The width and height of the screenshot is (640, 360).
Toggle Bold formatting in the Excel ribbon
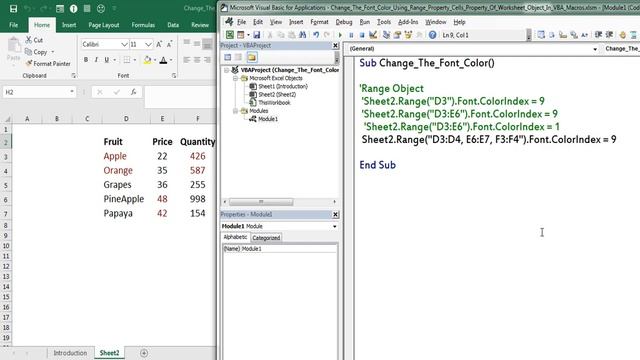click(86, 60)
